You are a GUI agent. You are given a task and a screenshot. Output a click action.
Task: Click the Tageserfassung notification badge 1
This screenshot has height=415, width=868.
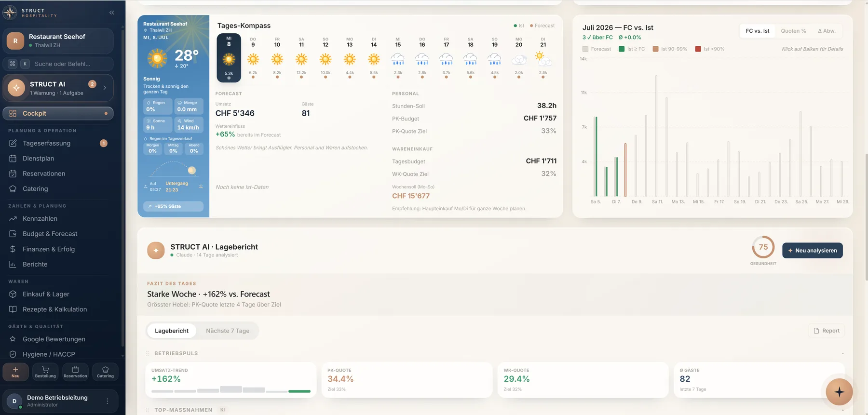pos(103,143)
